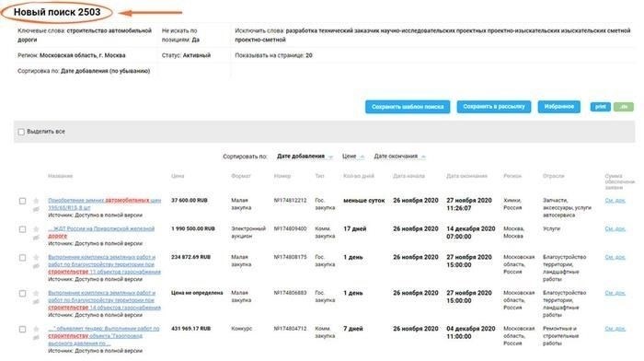Viewport: 644px width, 361px height.
Task: Open the 'Избранное' button
Action: 559,107
